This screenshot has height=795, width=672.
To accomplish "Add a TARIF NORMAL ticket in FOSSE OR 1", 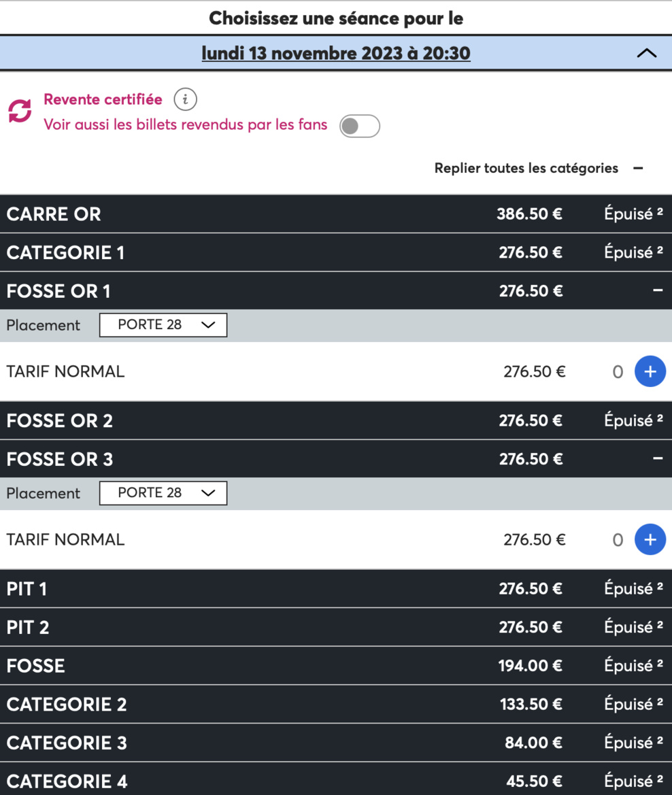I will coord(650,371).
